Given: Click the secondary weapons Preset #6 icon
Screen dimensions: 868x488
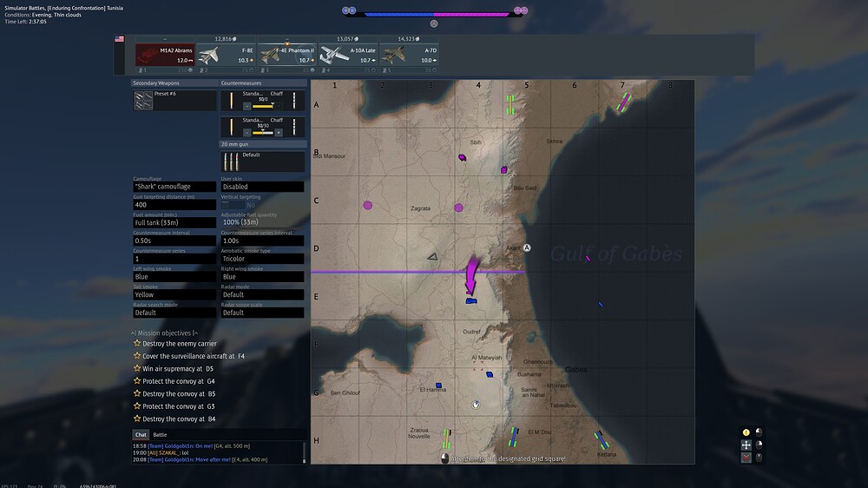Looking at the screenshot, I should (143, 101).
